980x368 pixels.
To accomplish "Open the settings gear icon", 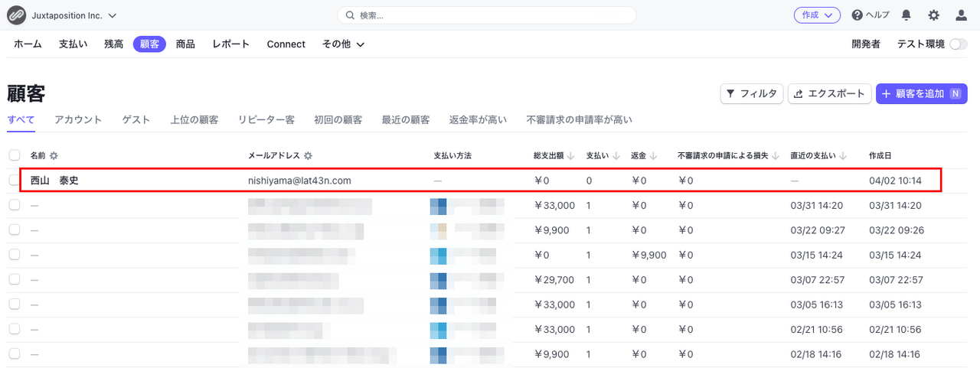I will click(x=933, y=15).
